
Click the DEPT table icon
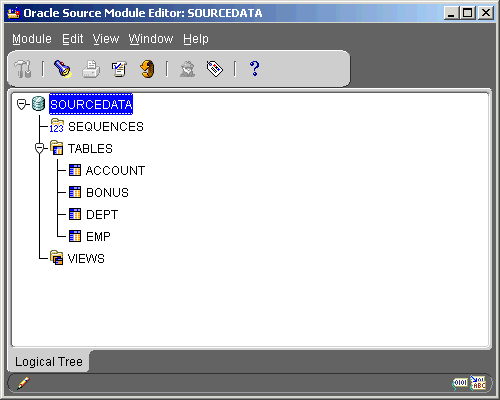[75, 214]
